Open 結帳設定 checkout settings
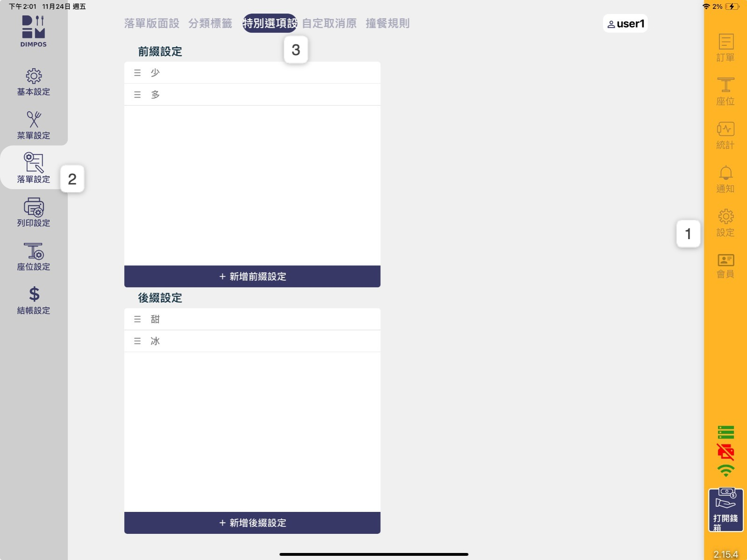The height and width of the screenshot is (560, 747). pos(34,300)
